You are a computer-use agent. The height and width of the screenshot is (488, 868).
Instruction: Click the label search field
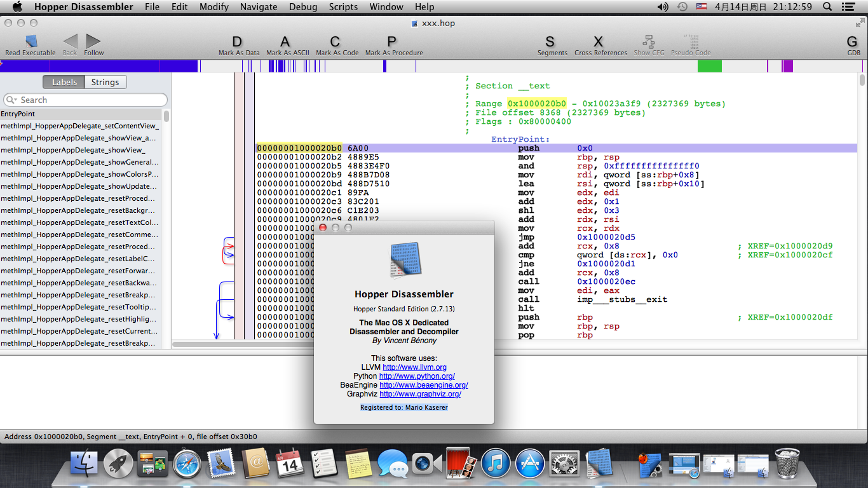[x=86, y=100]
